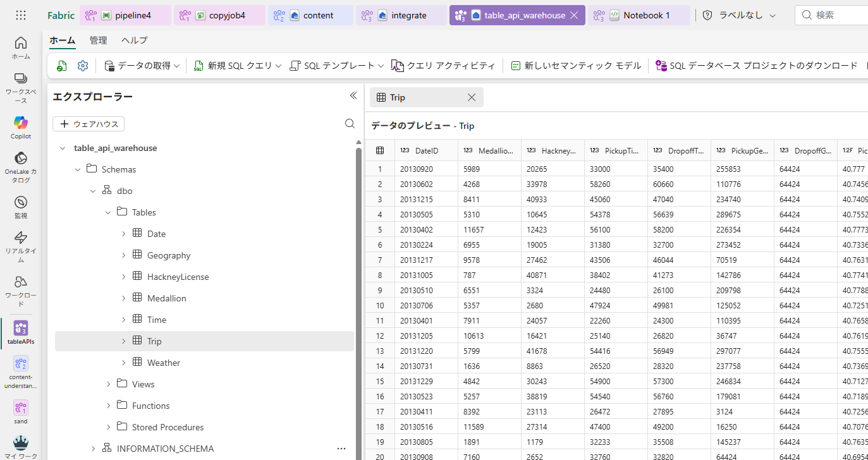Image resolution: width=868 pixels, height=460 pixels.
Task: Collapse the table_api_warehouse tree node
Action: pyautogui.click(x=62, y=148)
